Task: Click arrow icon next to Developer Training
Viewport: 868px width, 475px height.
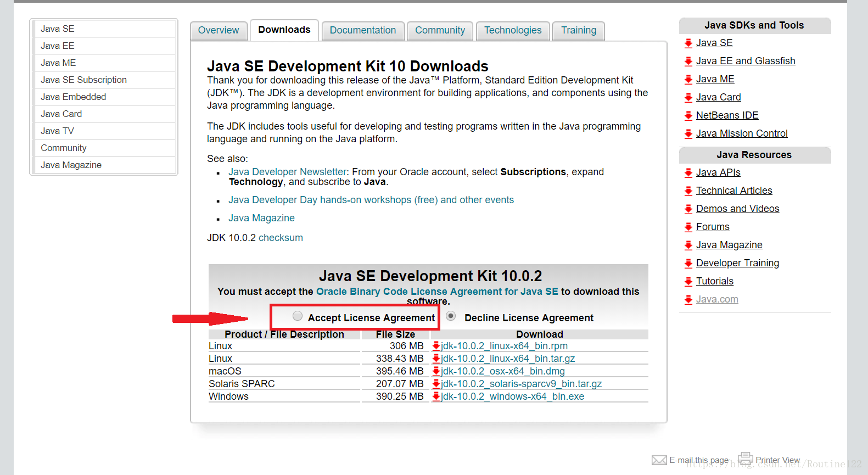Action: coord(688,263)
